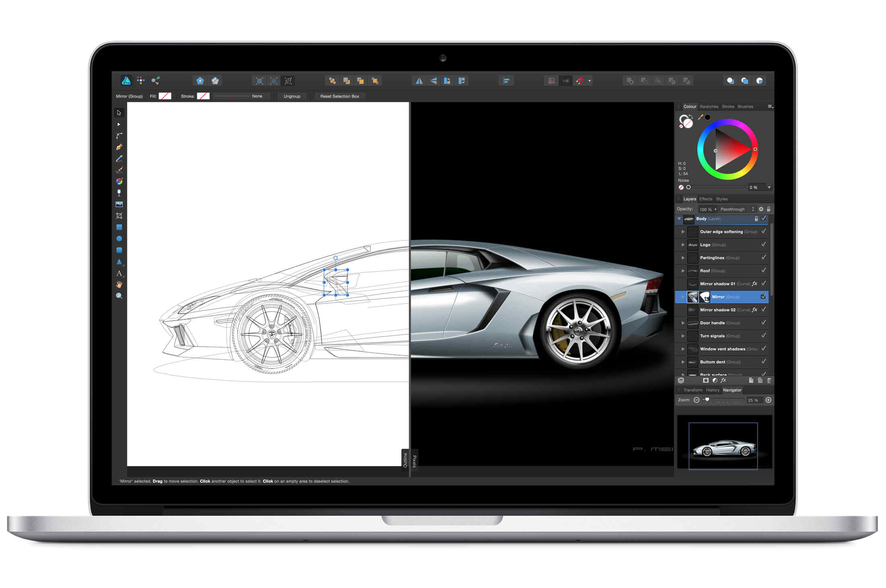Pick the Zoom magnifier tool
Viewport: 886px width, 588px height.
(119, 296)
